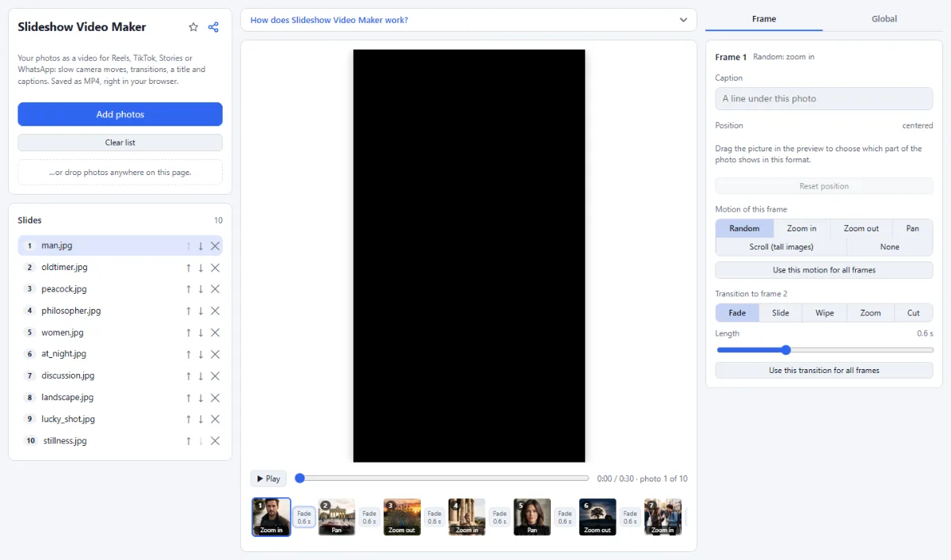Choose Fade transition

[x=737, y=313]
